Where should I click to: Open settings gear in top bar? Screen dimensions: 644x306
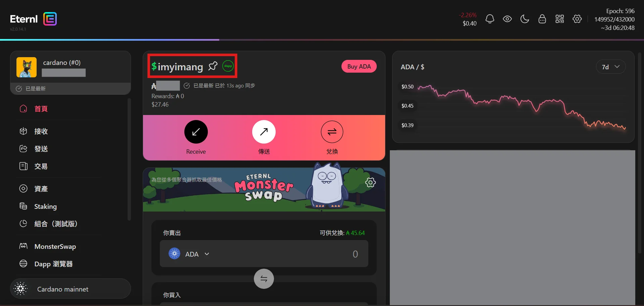pyautogui.click(x=577, y=19)
